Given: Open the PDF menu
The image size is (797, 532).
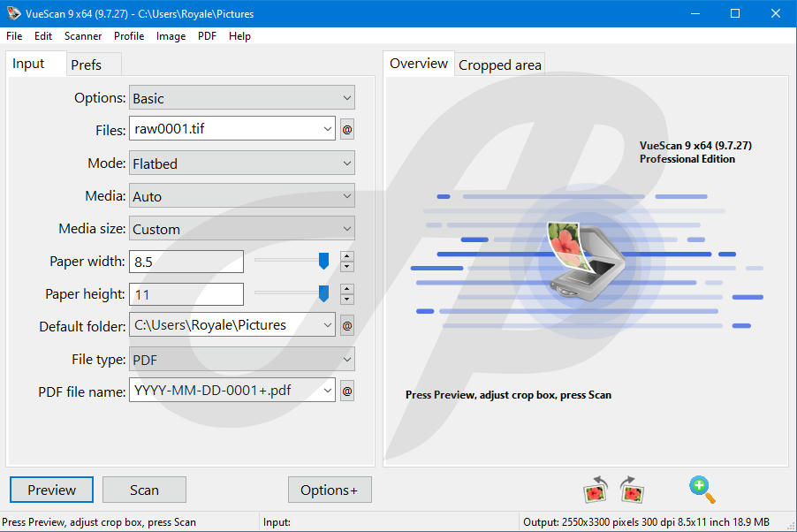Looking at the screenshot, I should pyautogui.click(x=207, y=36).
